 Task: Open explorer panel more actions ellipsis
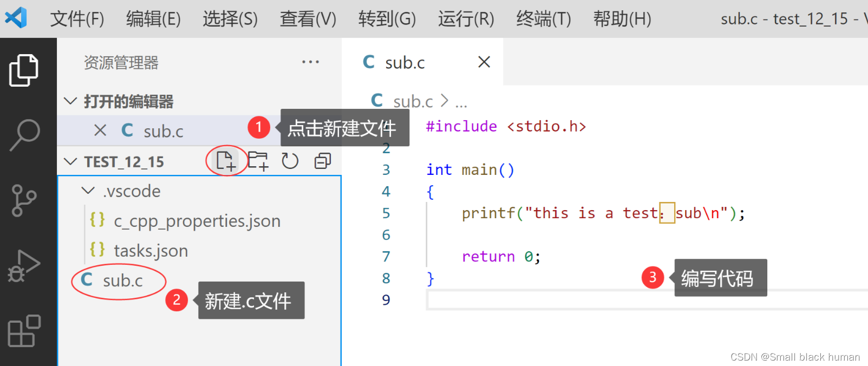click(x=310, y=62)
